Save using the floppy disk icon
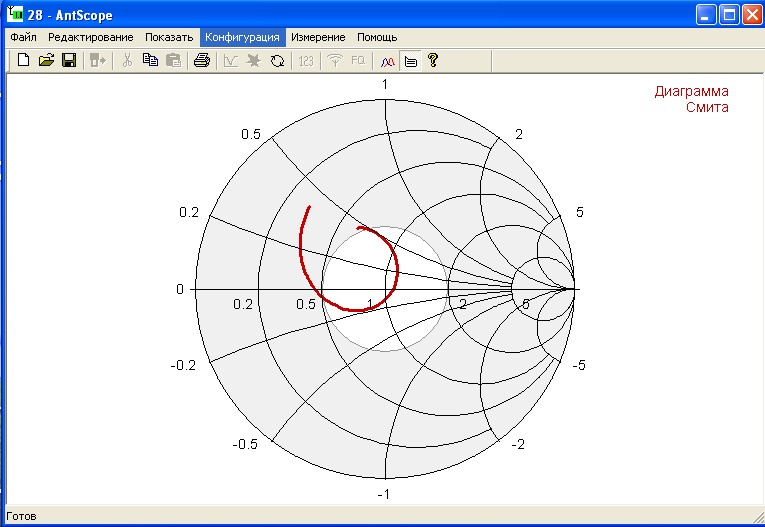The width and height of the screenshot is (765, 527). pos(69,61)
